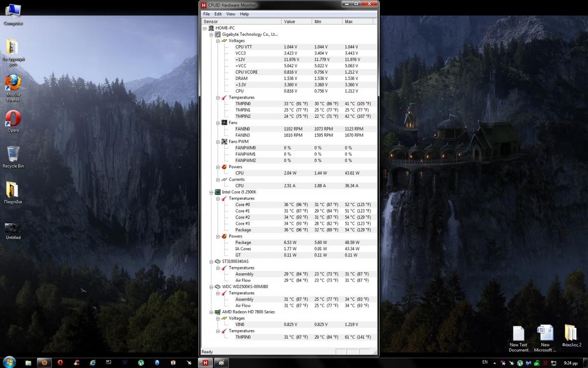Select the New Microsoft document desktop file
588x368 pixels.
click(545, 339)
